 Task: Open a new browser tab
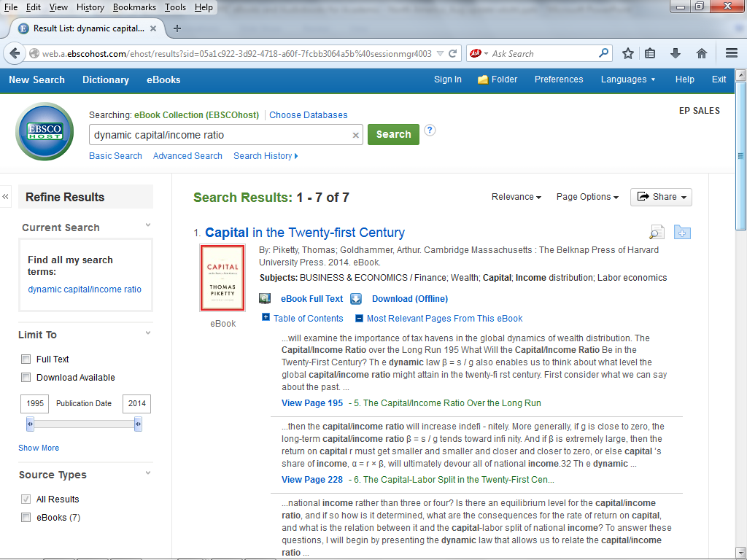[x=177, y=28]
